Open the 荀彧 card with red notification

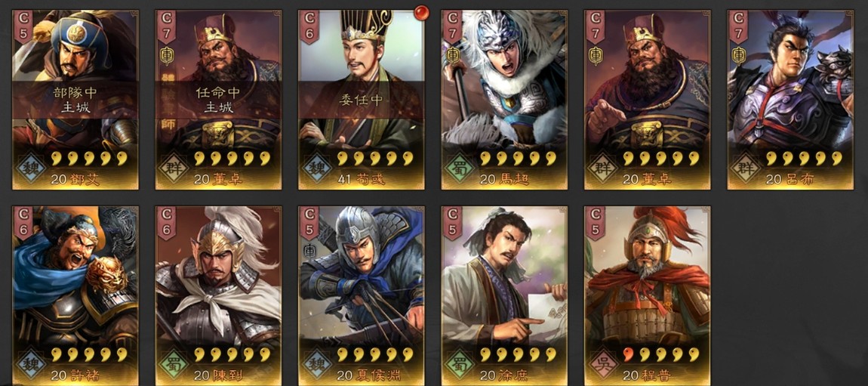(362, 100)
